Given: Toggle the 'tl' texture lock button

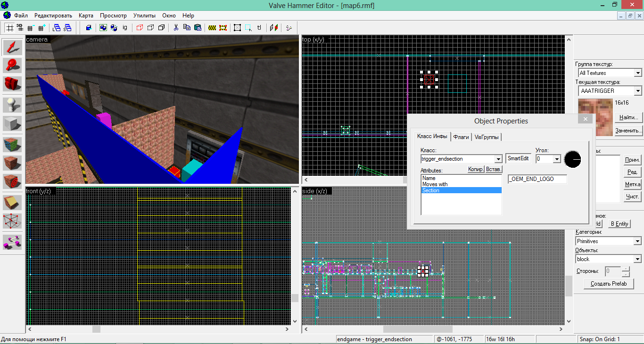Looking at the screenshot, I should click(259, 28).
